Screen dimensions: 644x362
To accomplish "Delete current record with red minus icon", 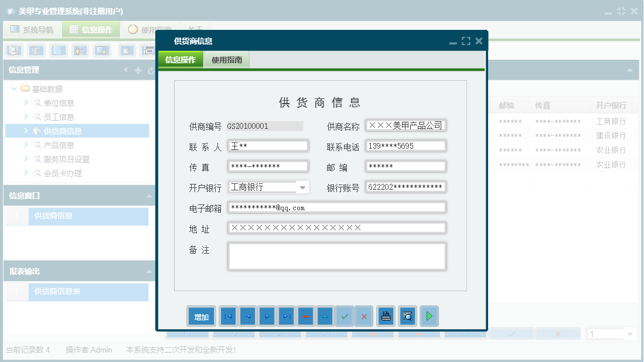I will tap(306, 316).
